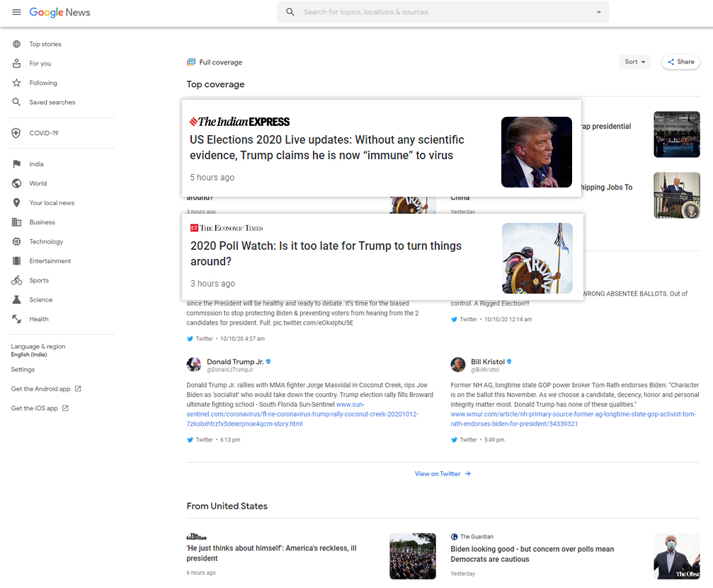Click the Full coverage icon

tap(191, 62)
